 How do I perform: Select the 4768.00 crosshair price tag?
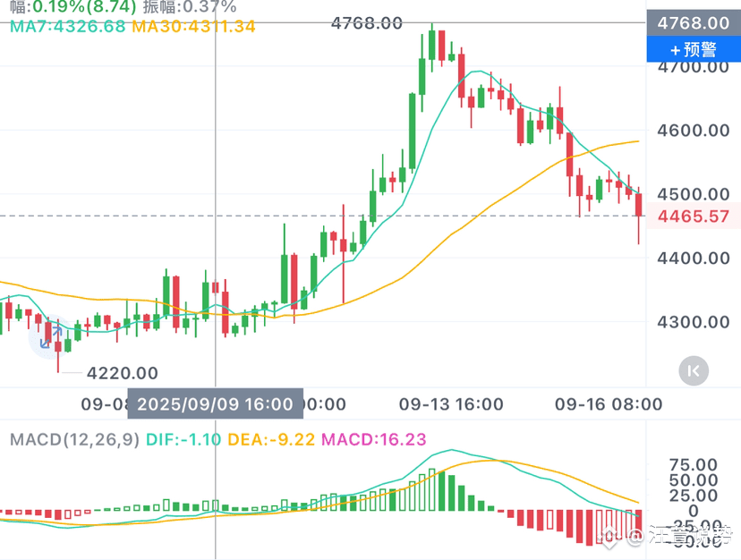click(694, 22)
